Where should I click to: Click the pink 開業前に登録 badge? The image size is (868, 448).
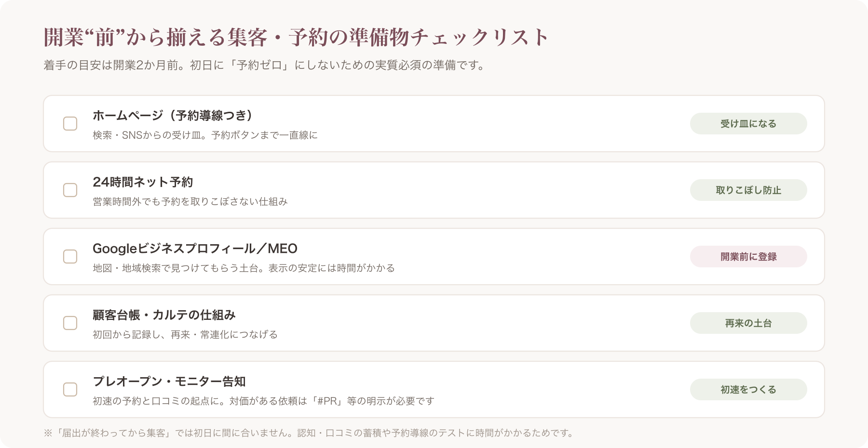pyautogui.click(x=748, y=257)
